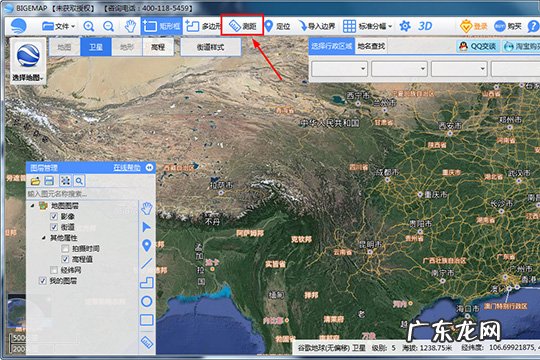Click 导入边界 import boundary
The image size is (540, 360).
coord(317,26)
